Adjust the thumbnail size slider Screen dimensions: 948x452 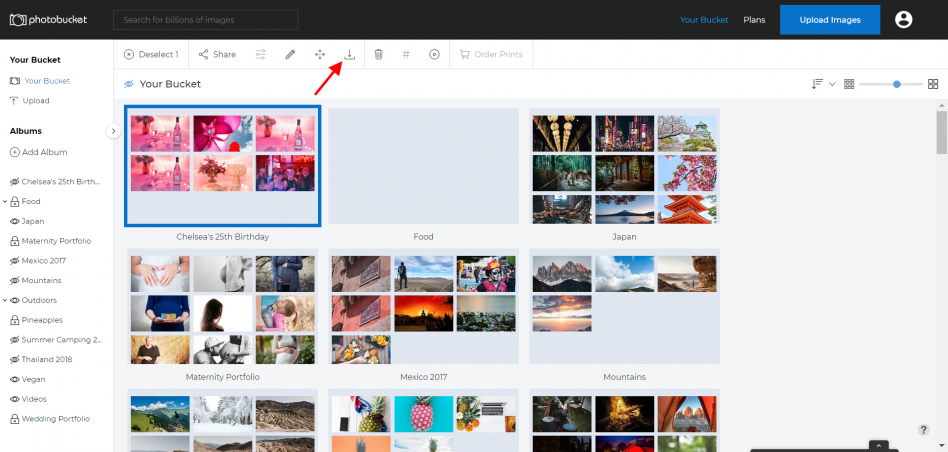(897, 84)
